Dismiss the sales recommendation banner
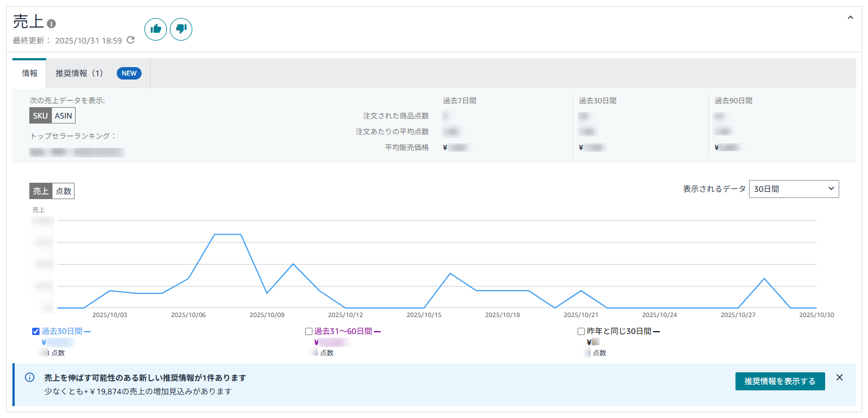The image size is (868, 418). click(x=839, y=377)
